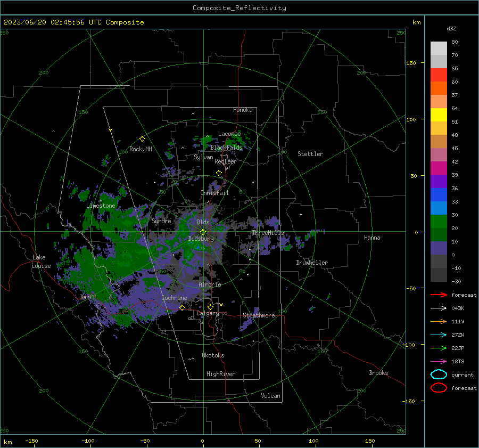Image resolution: width=479 pixels, height=448 pixels.
Task: Click the Lacombe label
Action: tap(229, 134)
